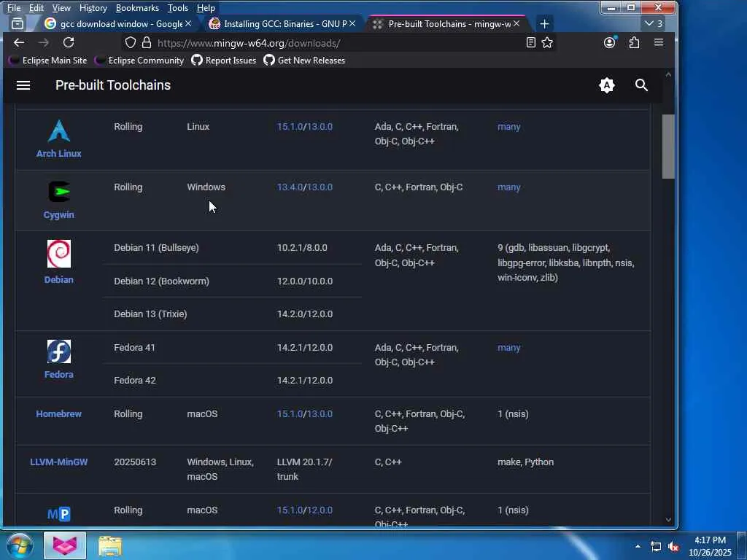Reload the page with the refresh icon
Viewport: 747px width, 560px height.
tap(69, 43)
